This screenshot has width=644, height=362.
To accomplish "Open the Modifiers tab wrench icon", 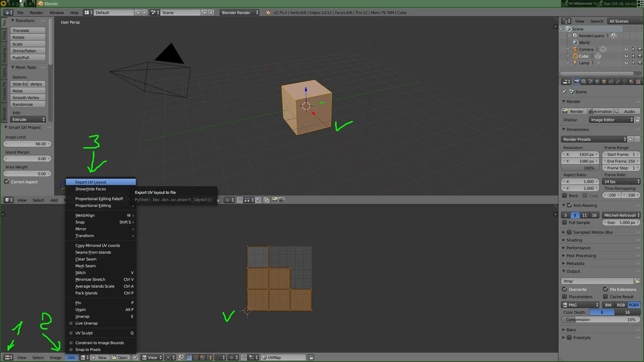I will click(x=618, y=82).
